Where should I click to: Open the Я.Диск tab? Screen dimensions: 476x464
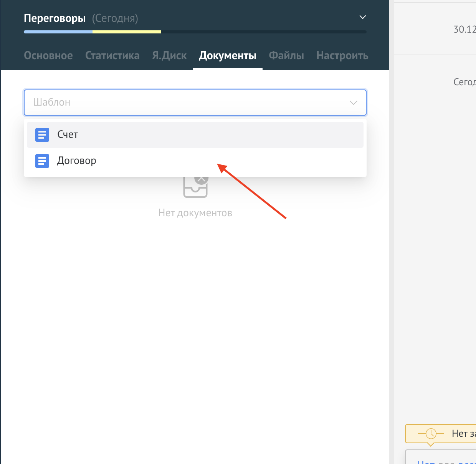coord(169,56)
